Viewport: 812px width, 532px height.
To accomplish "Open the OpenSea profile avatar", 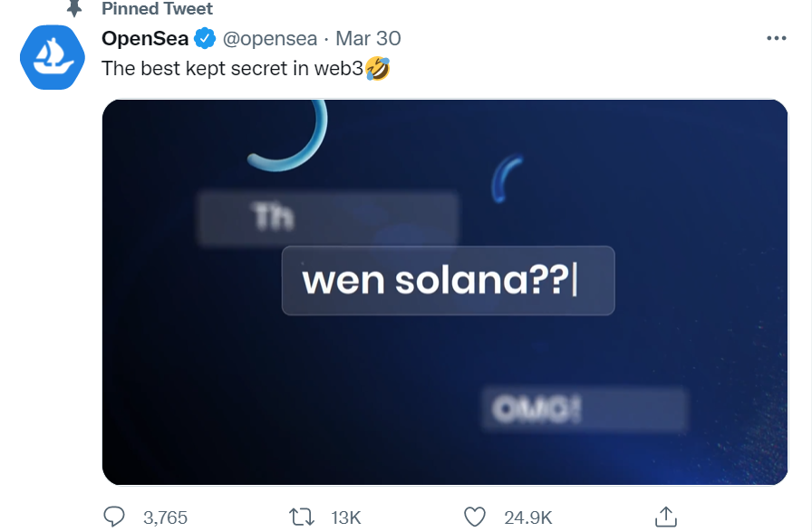I will 53,57.
